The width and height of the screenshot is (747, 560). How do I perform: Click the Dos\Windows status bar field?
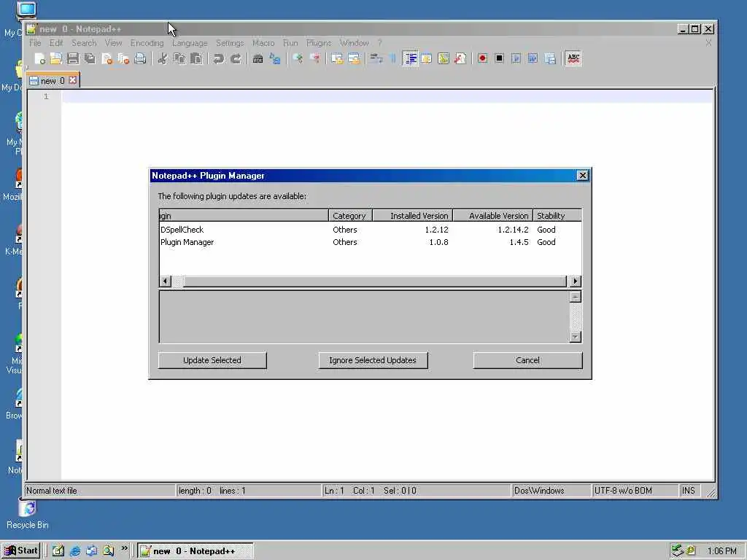point(550,491)
